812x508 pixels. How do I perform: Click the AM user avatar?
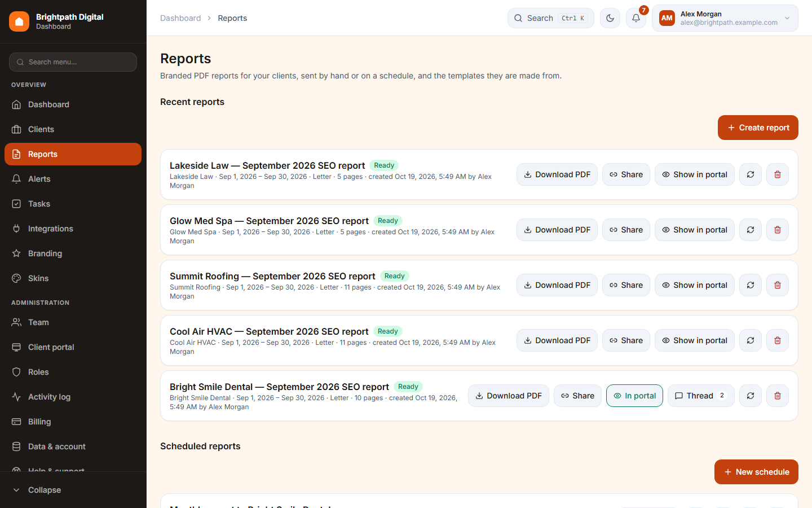click(x=667, y=18)
